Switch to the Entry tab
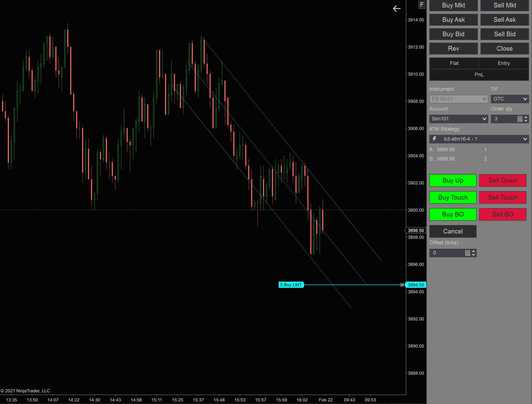 [504, 63]
